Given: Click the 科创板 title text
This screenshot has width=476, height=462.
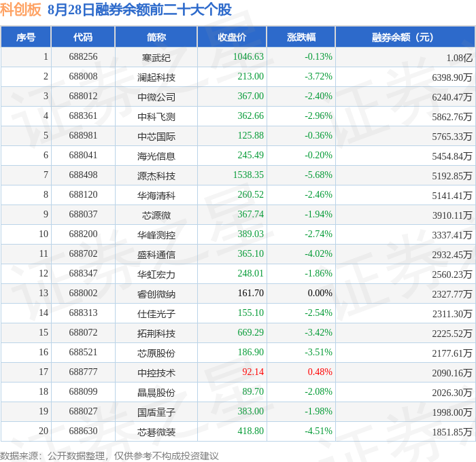Looking at the screenshot, I should tap(20, 10).
